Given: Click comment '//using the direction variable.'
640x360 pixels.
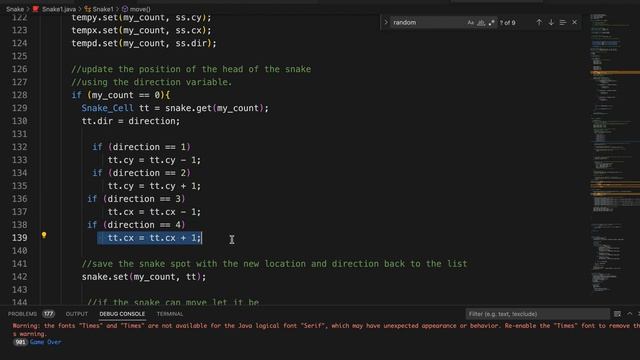Looking at the screenshot, I should 151,82.
